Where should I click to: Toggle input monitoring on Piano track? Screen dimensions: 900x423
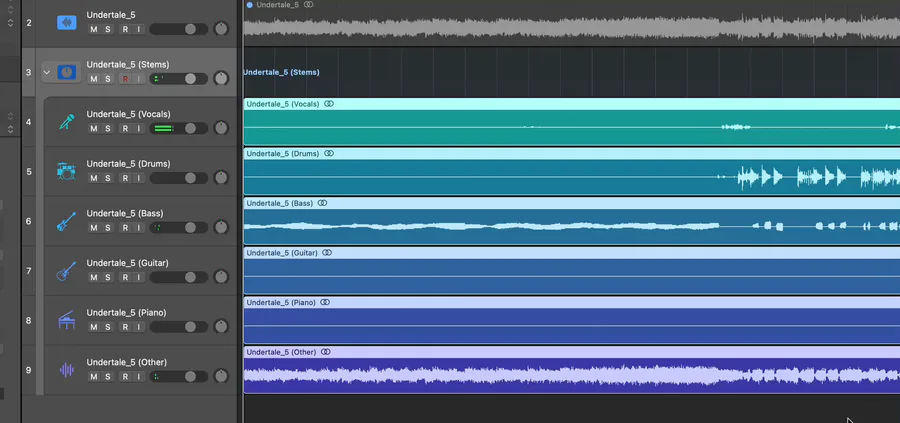[138, 327]
